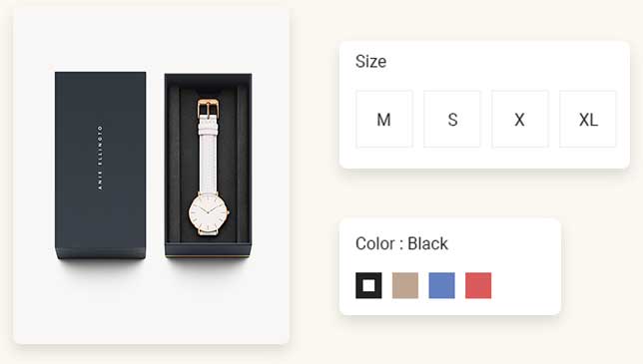Pick the blue color swatch
Image resolution: width=643 pixels, height=364 pixels.
pos(441,285)
